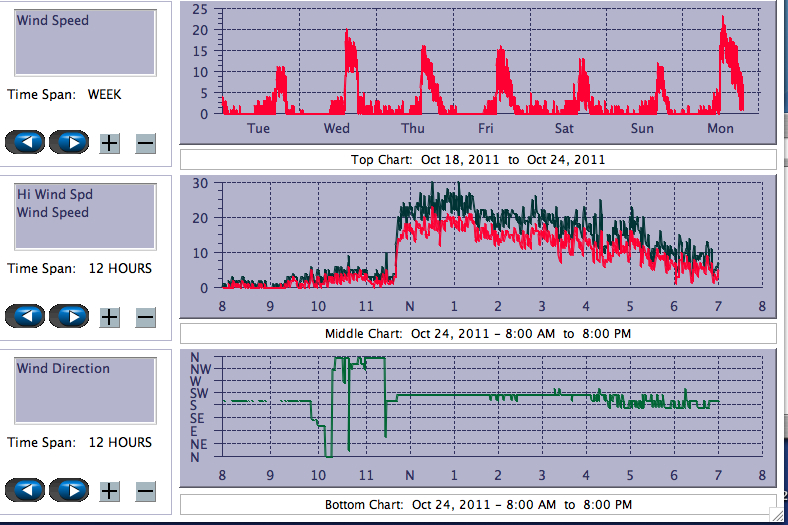
Task: Choose Wind Speed in the middle chart list
Action: click(52, 212)
